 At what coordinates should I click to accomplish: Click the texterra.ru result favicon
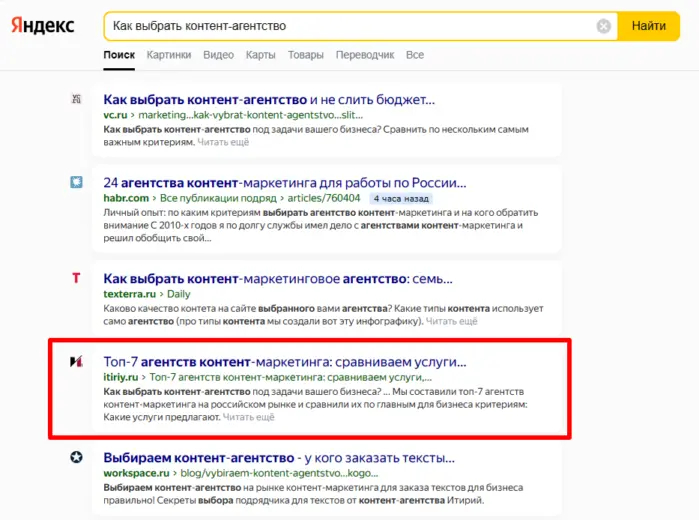point(76,277)
